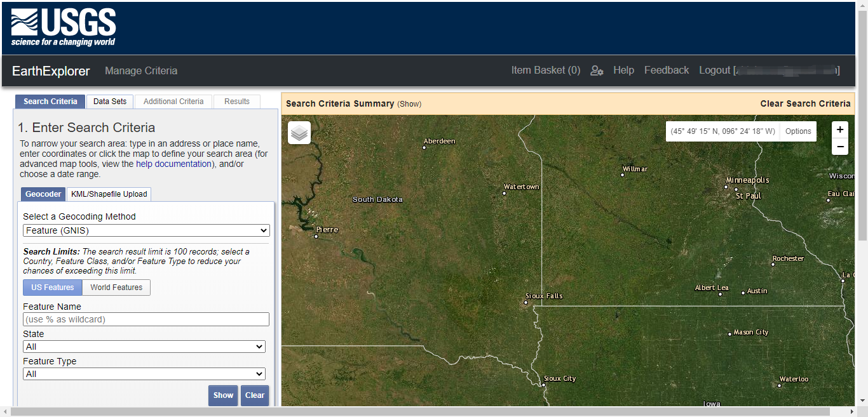This screenshot has height=417, width=868.
Task: Expand the Feature Type dropdown
Action: [x=144, y=374]
